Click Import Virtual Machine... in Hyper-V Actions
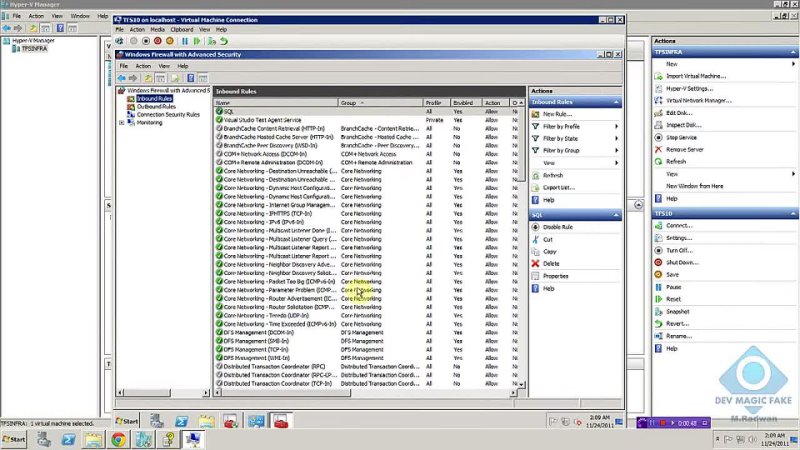This screenshot has width=800, height=450. tap(696, 76)
